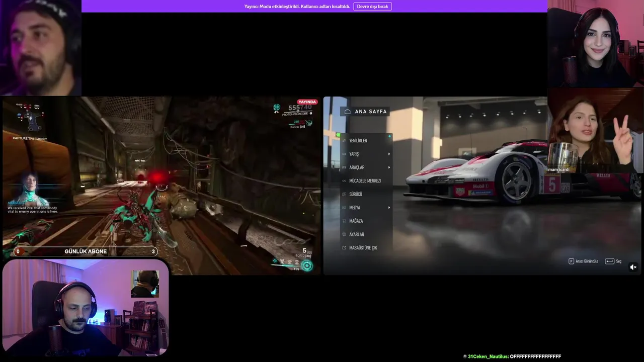Click the teal notification dot on YENİLİKLER
This screenshot has width=644, height=362.
click(x=389, y=136)
